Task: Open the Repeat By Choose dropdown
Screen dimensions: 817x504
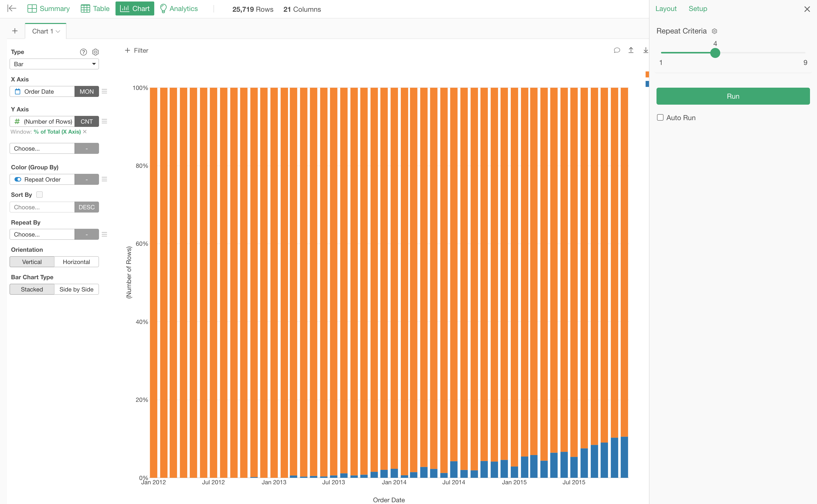Action: [42, 234]
